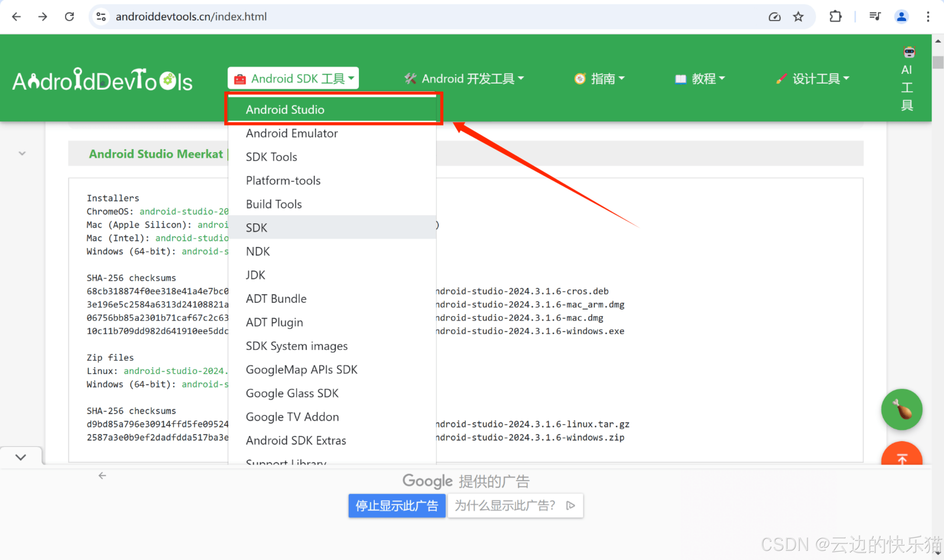Click the android-studio-2024.3.1.6-linux.tar.gz filename text
The height and width of the screenshot is (560, 944).
click(533, 424)
